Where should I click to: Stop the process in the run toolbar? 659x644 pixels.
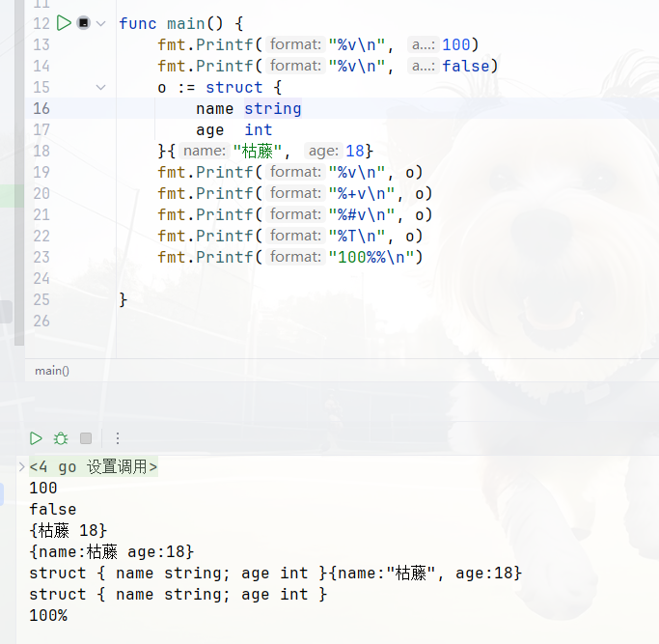tap(86, 438)
